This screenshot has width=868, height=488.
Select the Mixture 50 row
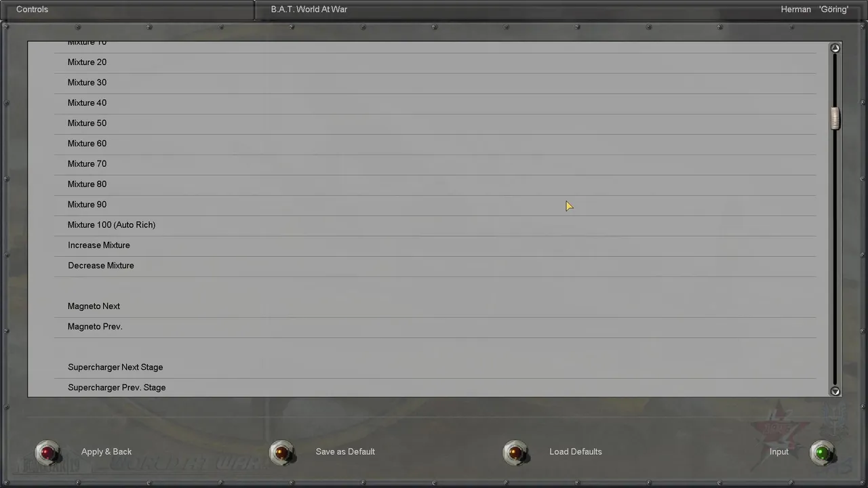coord(435,123)
